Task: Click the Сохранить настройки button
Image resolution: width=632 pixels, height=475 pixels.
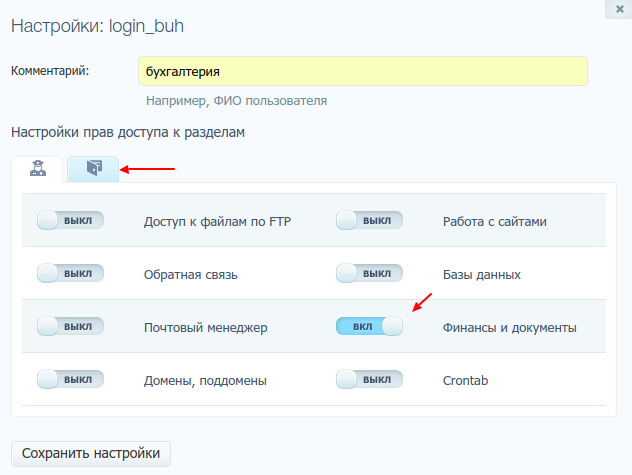Action: tap(91, 453)
